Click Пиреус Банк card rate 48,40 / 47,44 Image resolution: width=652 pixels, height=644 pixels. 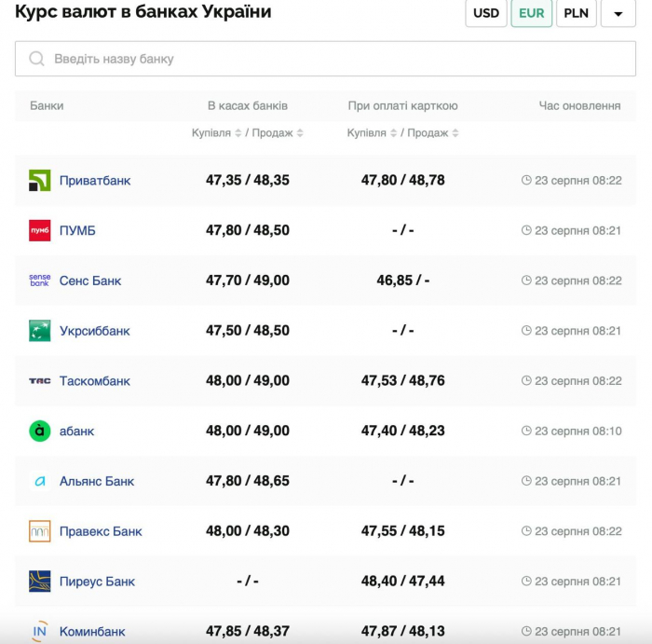tap(403, 582)
